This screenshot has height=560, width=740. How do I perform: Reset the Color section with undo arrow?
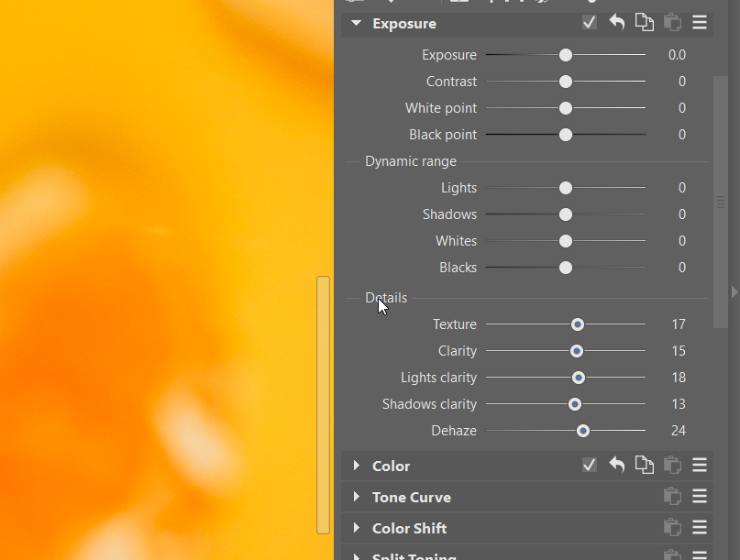(617, 466)
